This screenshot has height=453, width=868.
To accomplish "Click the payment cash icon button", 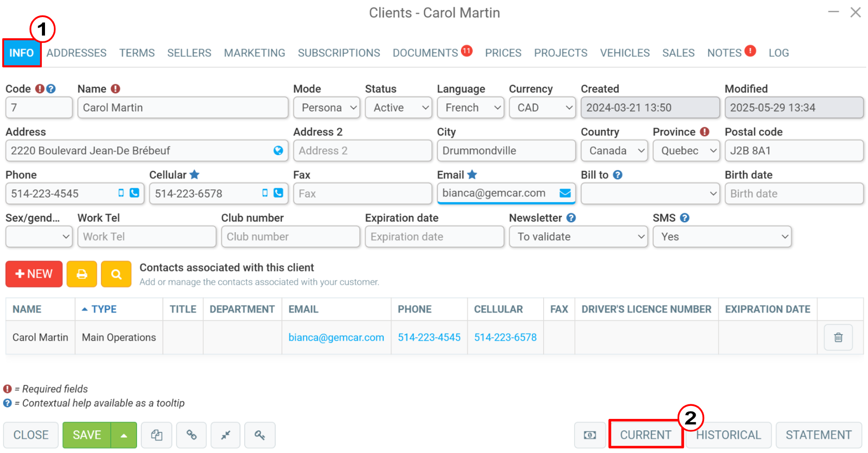I will (590, 435).
